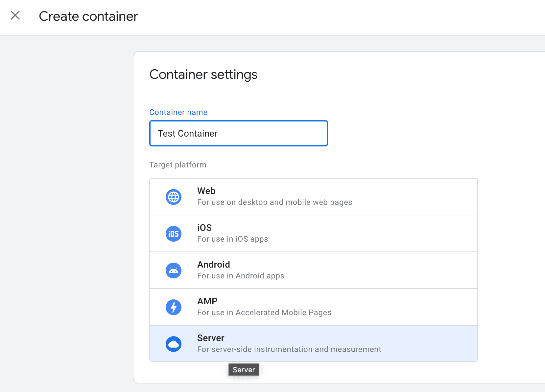Click the blue Container name label
Image resolution: width=545 pixels, height=392 pixels.
[x=178, y=112]
